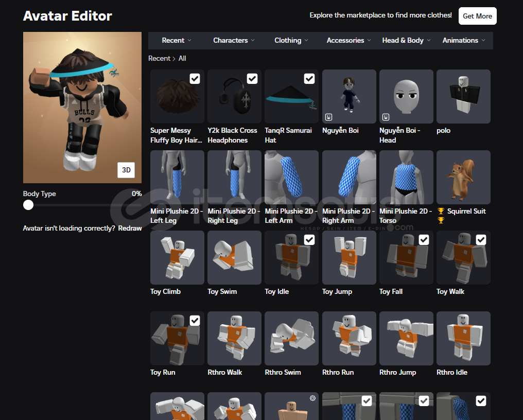Expand the Animations dropdown chevron
523x420 pixels.
(x=483, y=40)
